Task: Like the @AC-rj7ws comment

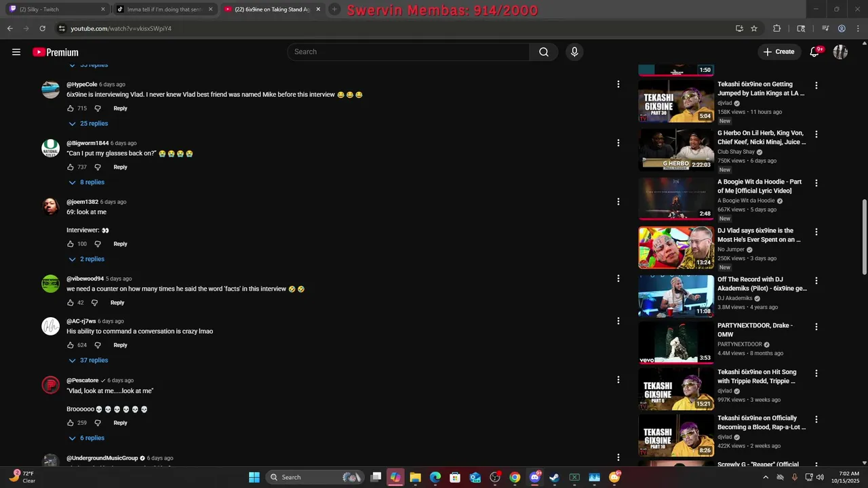Action: tap(71, 346)
